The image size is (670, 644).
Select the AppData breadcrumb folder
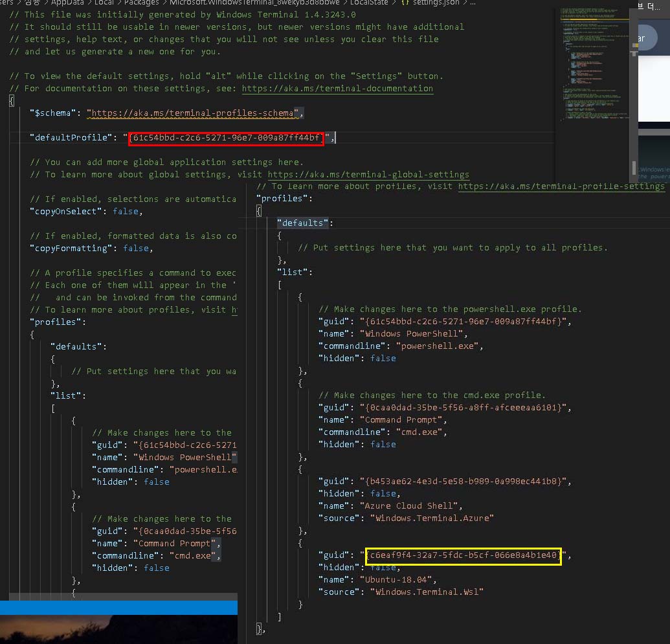[x=67, y=3]
